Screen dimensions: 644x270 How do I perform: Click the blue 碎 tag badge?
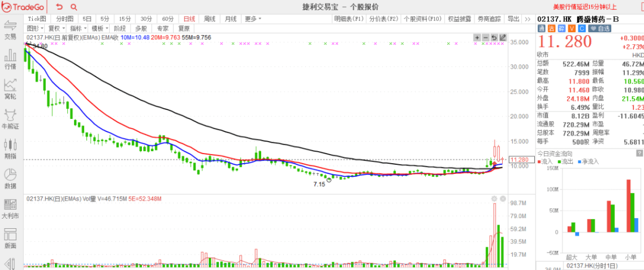coord(562,29)
